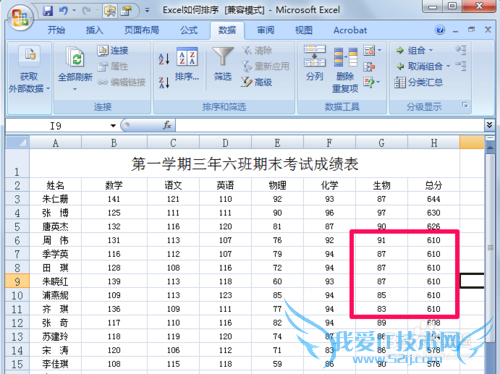Select row 9 header
The width and height of the screenshot is (500, 374).
(x=17, y=281)
